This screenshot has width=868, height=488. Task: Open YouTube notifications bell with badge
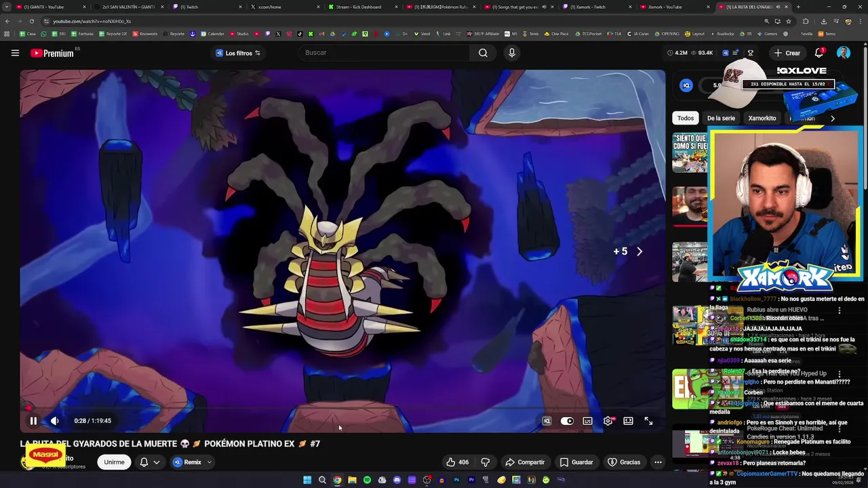pyautogui.click(x=818, y=53)
